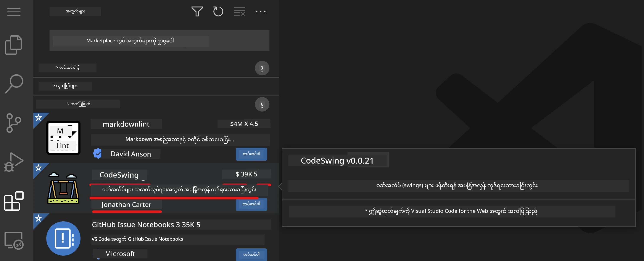
Task: Select the GitHub Issue Notebooks title
Action: 134,225
